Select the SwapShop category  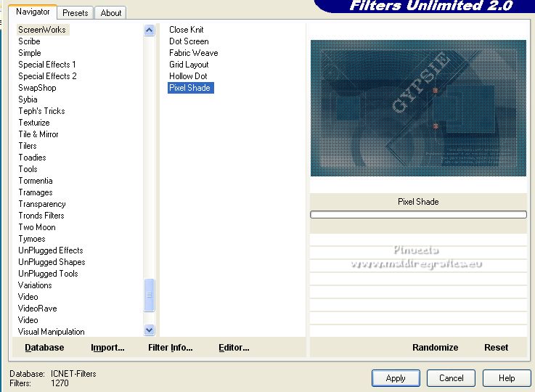pyautogui.click(x=37, y=88)
